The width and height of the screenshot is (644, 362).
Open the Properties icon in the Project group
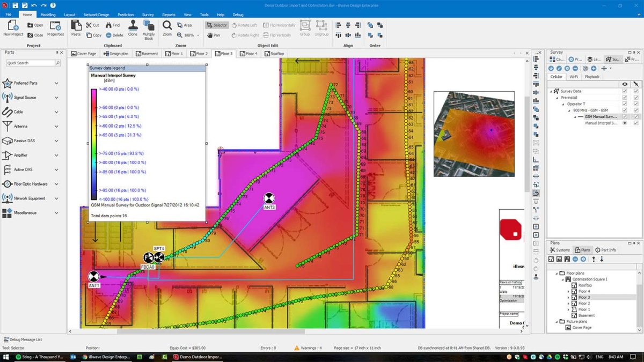(55, 26)
